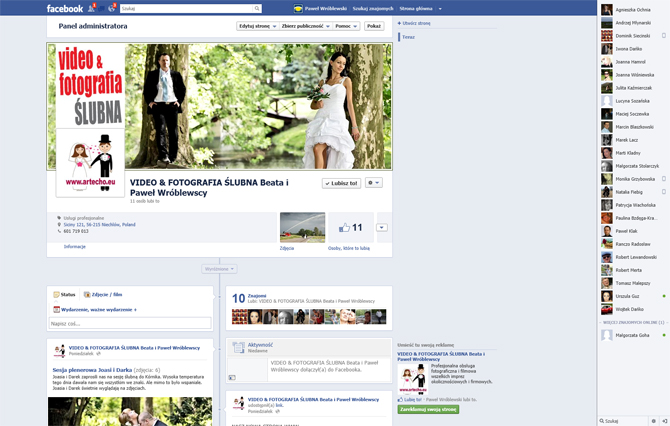
Task: Click Zareklamuj swoją stronę green button
Action: tap(428, 409)
